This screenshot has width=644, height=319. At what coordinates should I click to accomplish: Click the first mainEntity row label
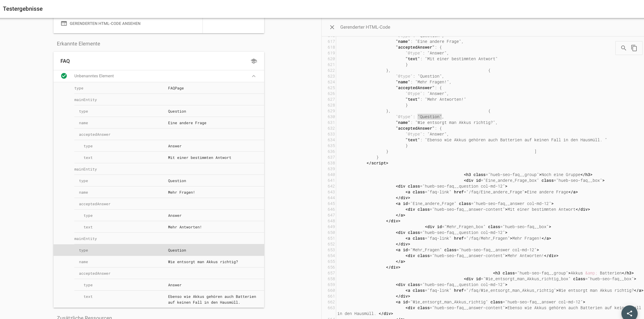[86, 100]
